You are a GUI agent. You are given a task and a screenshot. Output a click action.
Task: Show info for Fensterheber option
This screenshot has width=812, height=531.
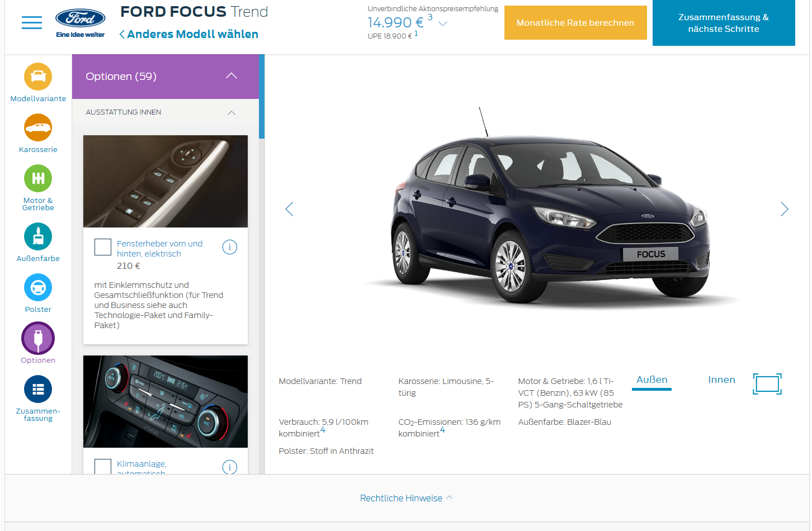(230, 247)
